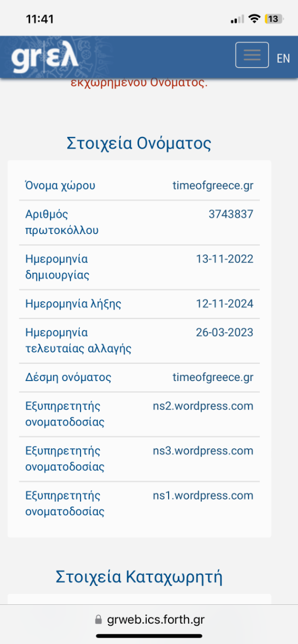Screen dimensions: 298x644
Task: Tap the Δέσμη ονόματος row label
Action: (x=68, y=377)
